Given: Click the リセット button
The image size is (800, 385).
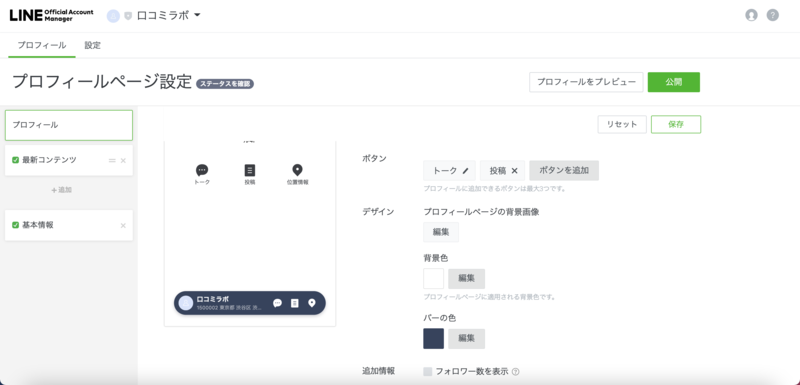Looking at the screenshot, I should click(622, 124).
